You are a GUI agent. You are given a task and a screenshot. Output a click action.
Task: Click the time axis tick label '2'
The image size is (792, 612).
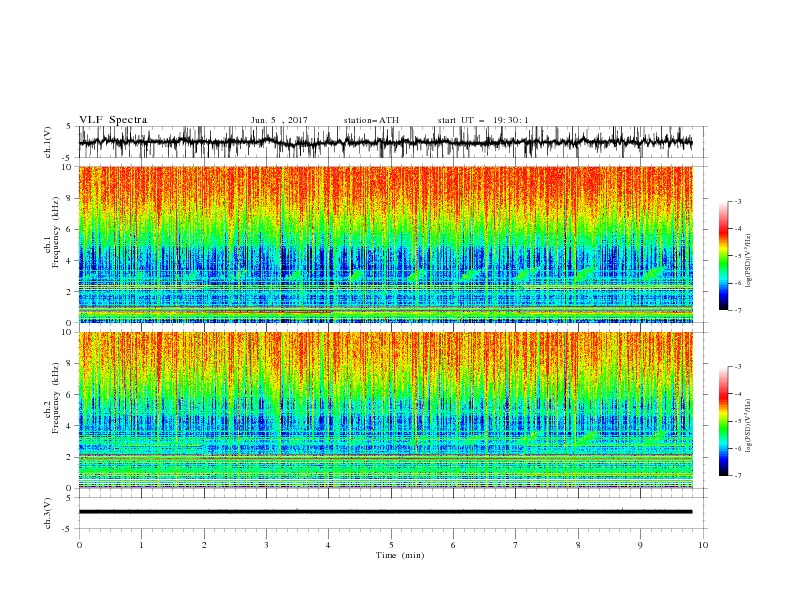click(204, 545)
